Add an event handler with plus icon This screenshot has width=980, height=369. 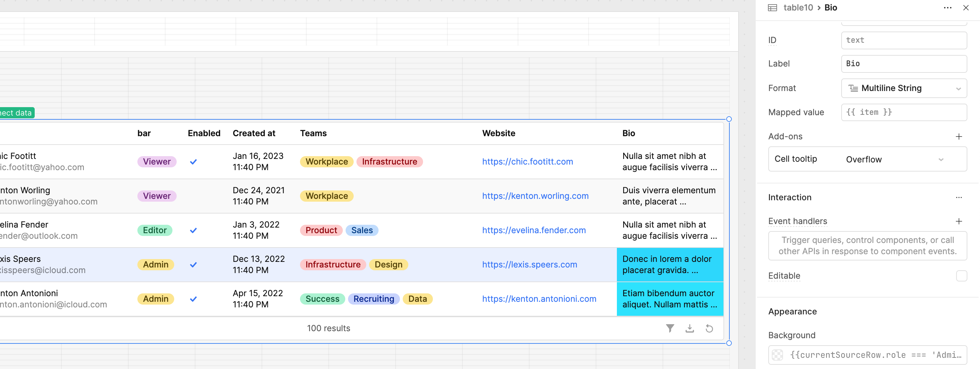pos(959,221)
